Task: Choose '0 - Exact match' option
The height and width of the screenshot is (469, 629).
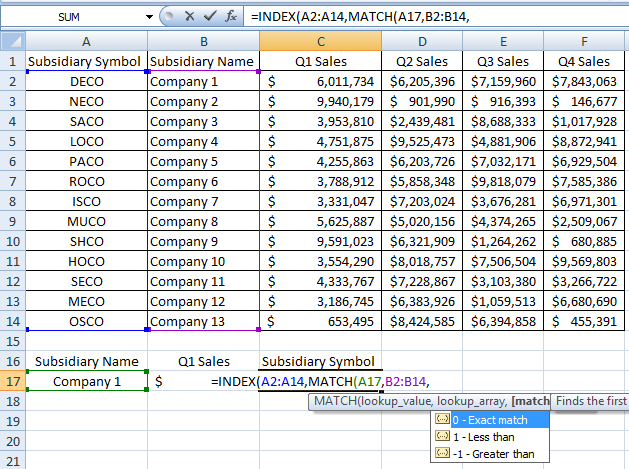Action: click(x=490, y=420)
